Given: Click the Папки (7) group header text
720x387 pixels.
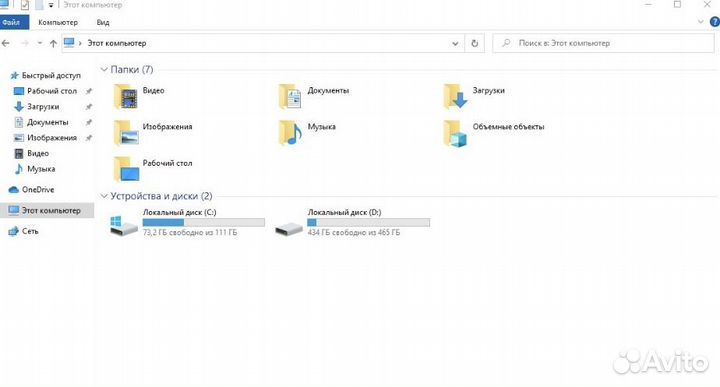Looking at the screenshot, I should click(x=131, y=69).
